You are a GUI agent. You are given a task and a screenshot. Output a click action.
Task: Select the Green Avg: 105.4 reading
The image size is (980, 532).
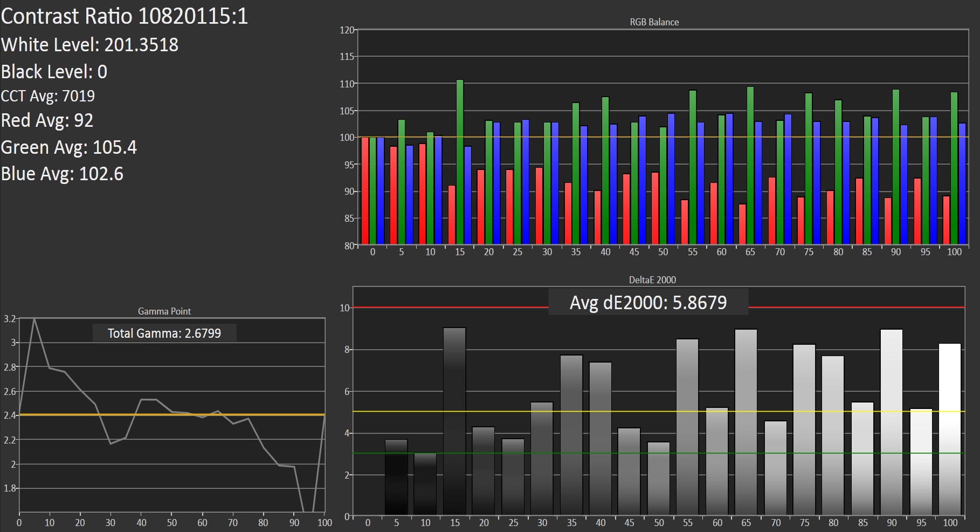pos(69,147)
